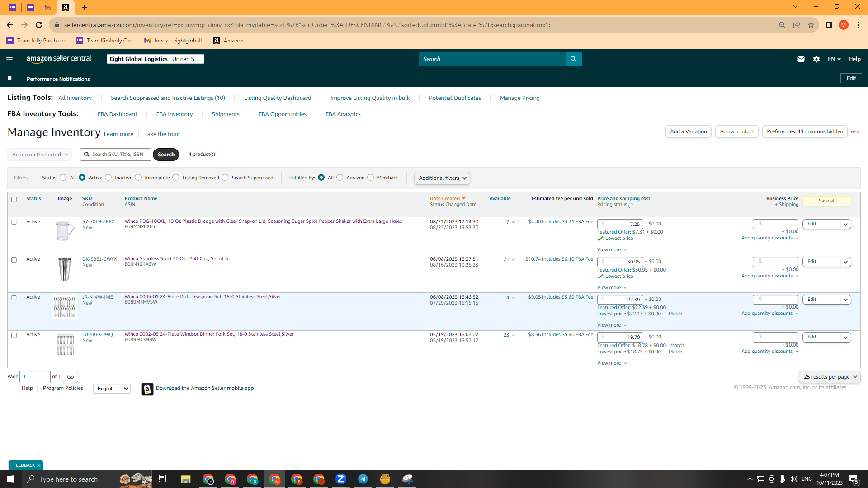Click the Amazon app icon near download link
This screenshot has width=868, height=488.
[x=147, y=389]
